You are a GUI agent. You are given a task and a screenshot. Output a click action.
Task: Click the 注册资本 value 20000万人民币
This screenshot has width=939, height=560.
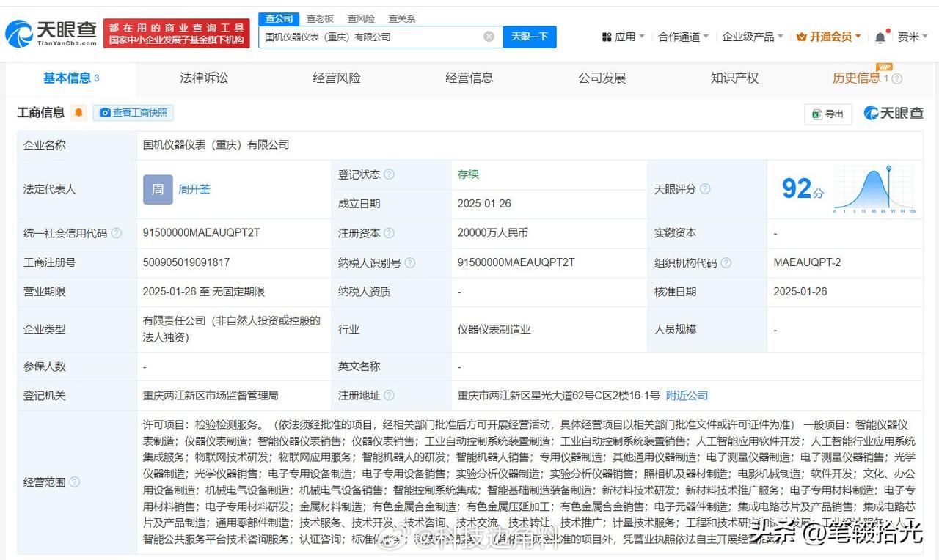click(493, 233)
